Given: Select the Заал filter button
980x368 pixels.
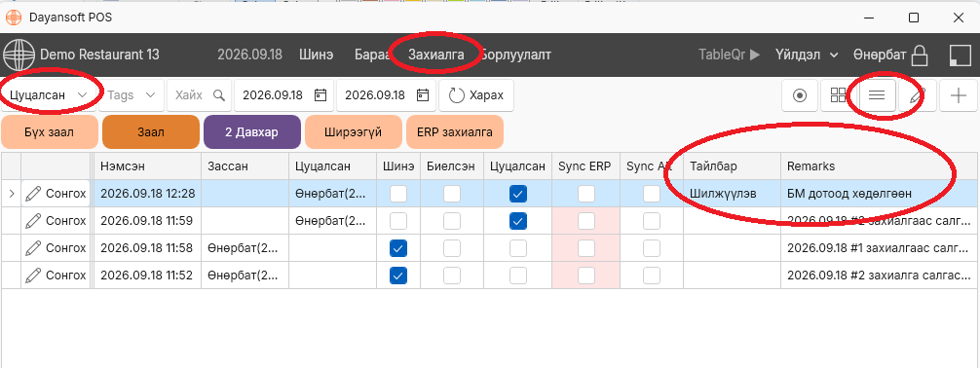Looking at the screenshot, I should tap(151, 131).
